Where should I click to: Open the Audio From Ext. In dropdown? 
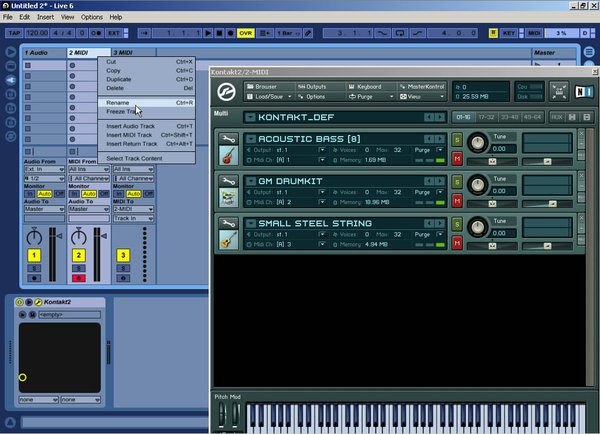point(43,169)
